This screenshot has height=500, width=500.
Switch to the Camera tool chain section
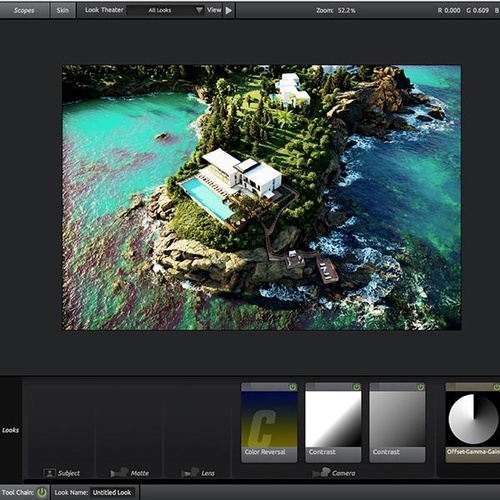(x=344, y=473)
